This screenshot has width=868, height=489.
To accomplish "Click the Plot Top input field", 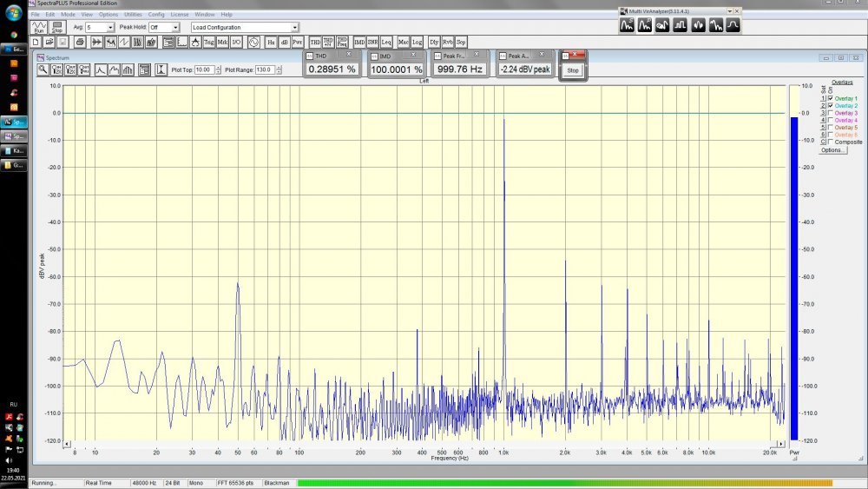I will [203, 69].
